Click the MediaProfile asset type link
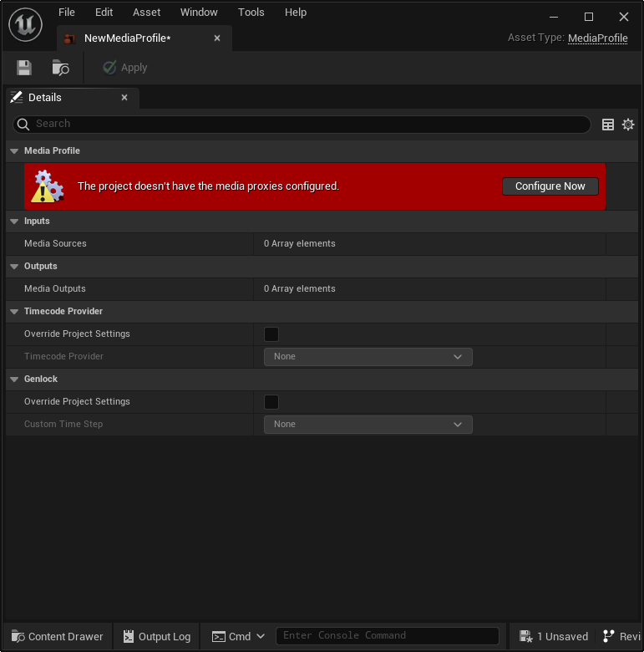The width and height of the screenshot is (644, 652). 597,38
